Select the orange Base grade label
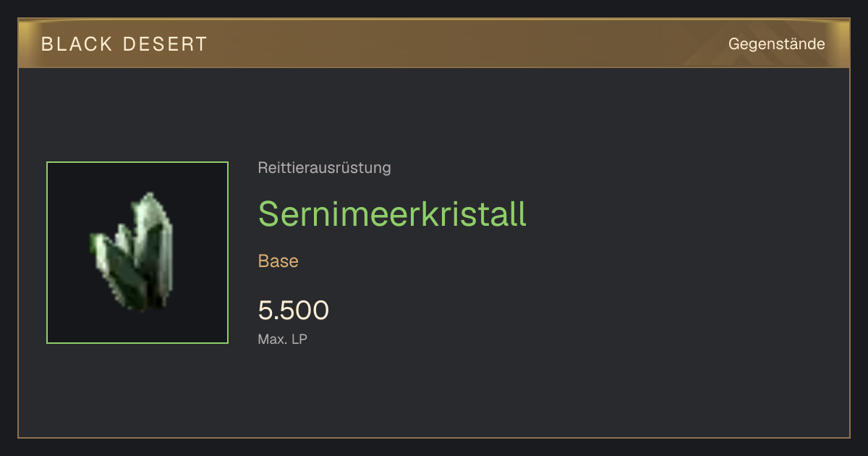The height and width of the screenshot is (456, 868). click(278, 261)
